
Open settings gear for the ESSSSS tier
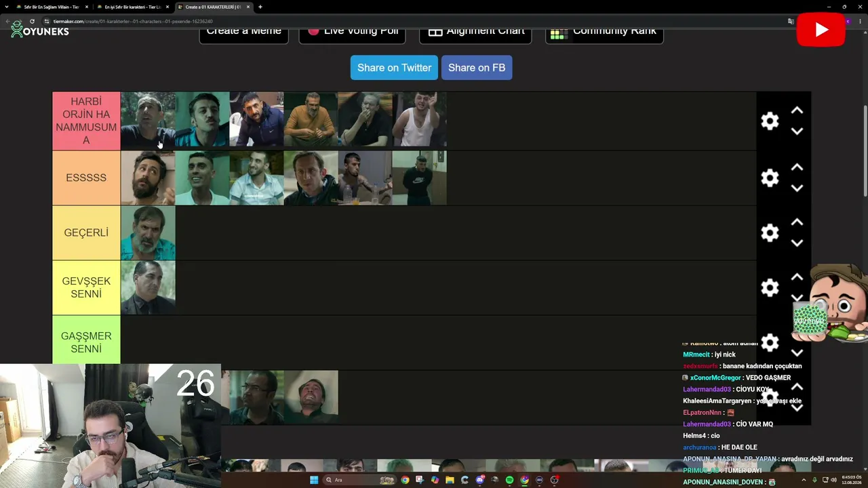coord(770,178)
